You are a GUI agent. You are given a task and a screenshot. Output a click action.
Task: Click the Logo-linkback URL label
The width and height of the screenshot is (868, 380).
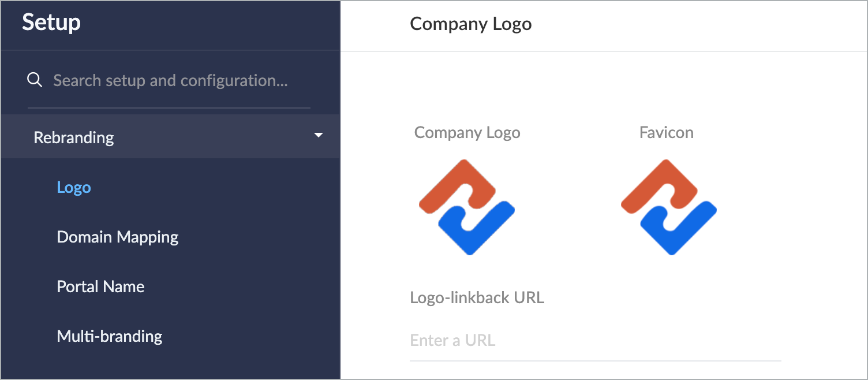click(x=477, y=297)
